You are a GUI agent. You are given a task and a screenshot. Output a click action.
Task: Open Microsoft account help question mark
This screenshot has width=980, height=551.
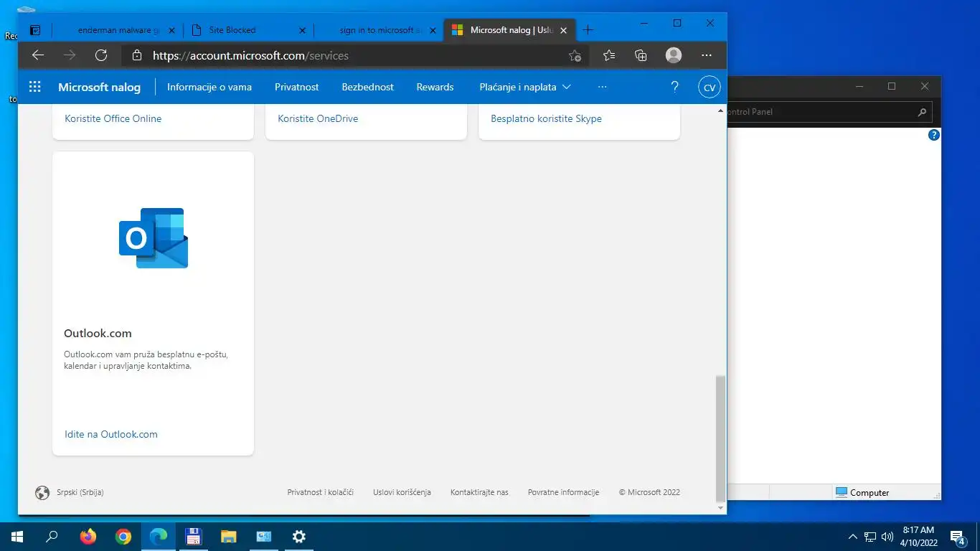click(x=674, y=87)
